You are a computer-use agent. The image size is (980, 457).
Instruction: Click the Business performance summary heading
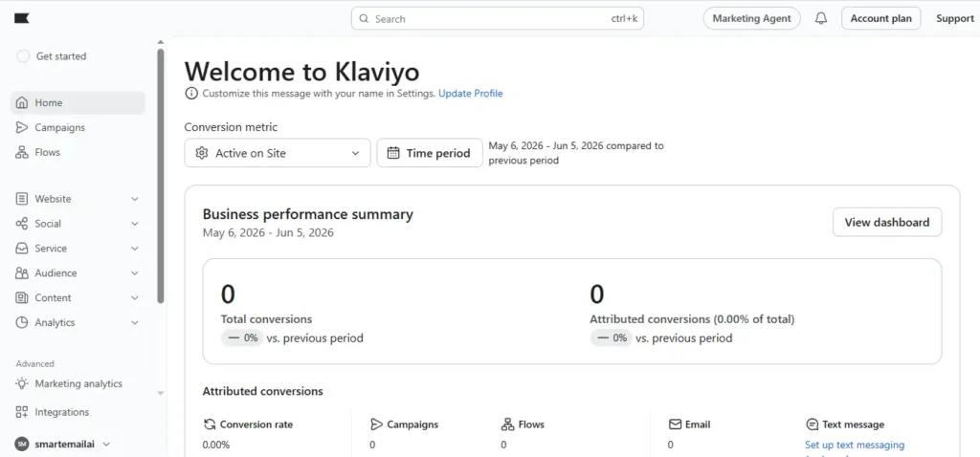coord(307,215)
